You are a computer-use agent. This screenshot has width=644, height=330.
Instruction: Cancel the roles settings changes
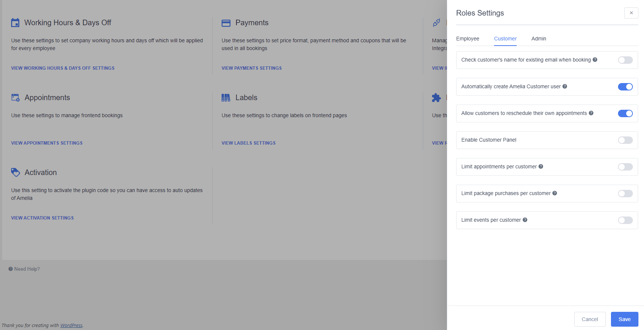pyautogui.click(x=590, y=319)
